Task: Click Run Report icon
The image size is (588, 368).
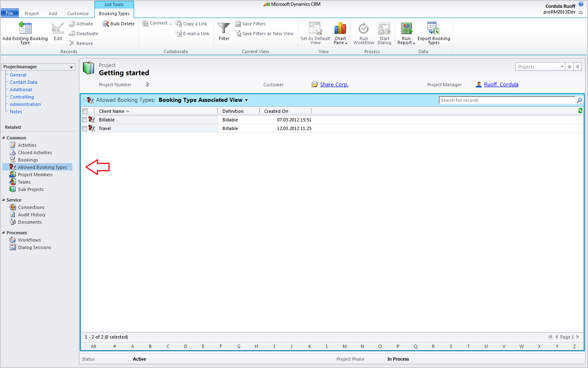Action: tap(406, 28)
